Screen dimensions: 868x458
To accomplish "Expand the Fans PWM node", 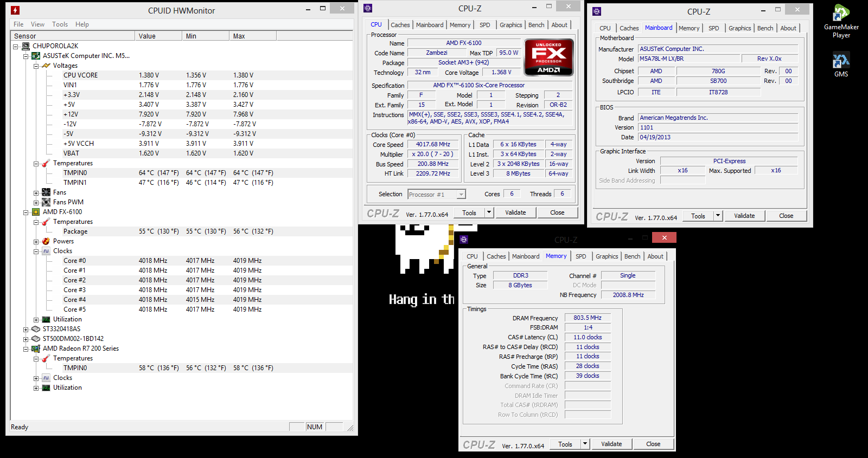I will click(36, 203).
